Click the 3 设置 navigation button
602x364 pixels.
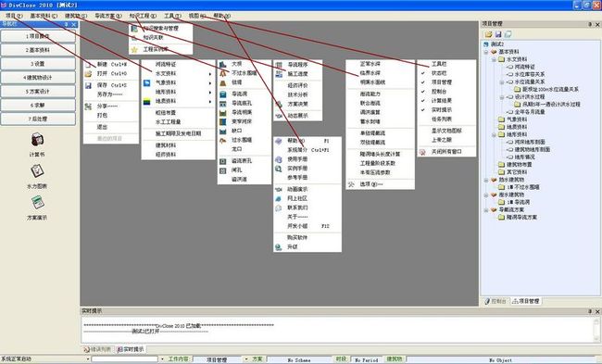[x=38, y=64]
